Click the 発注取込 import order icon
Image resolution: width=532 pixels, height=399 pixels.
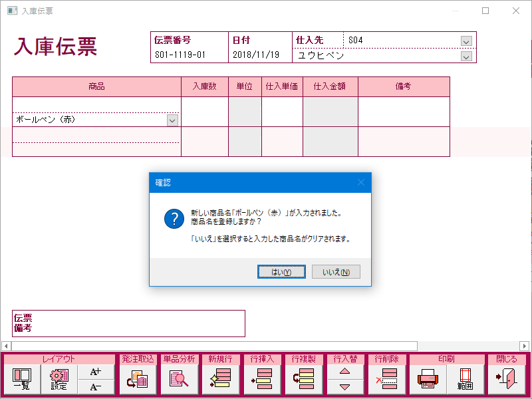(x=138, y=379)
